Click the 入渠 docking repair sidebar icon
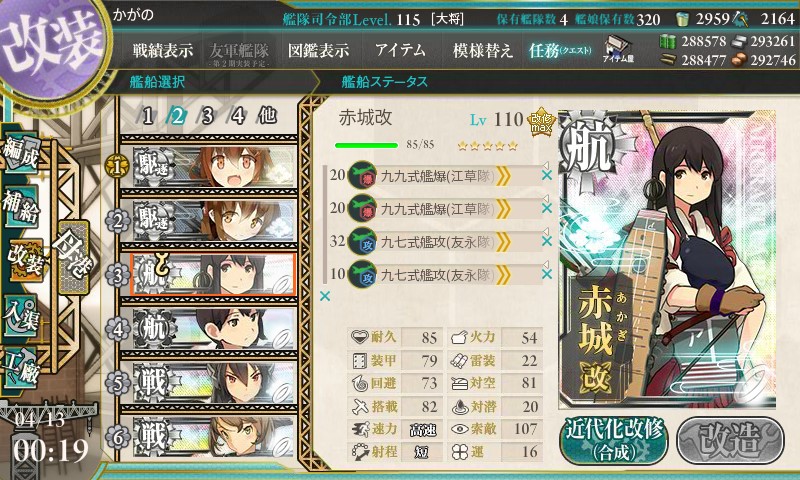The height and width of the screenshot is (480, 800). 21,315
